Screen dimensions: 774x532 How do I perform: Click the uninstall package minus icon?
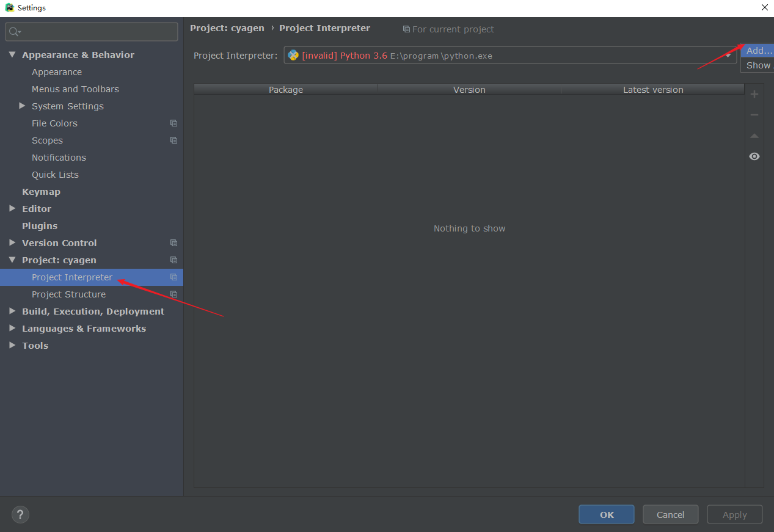(x=754, y=115)
